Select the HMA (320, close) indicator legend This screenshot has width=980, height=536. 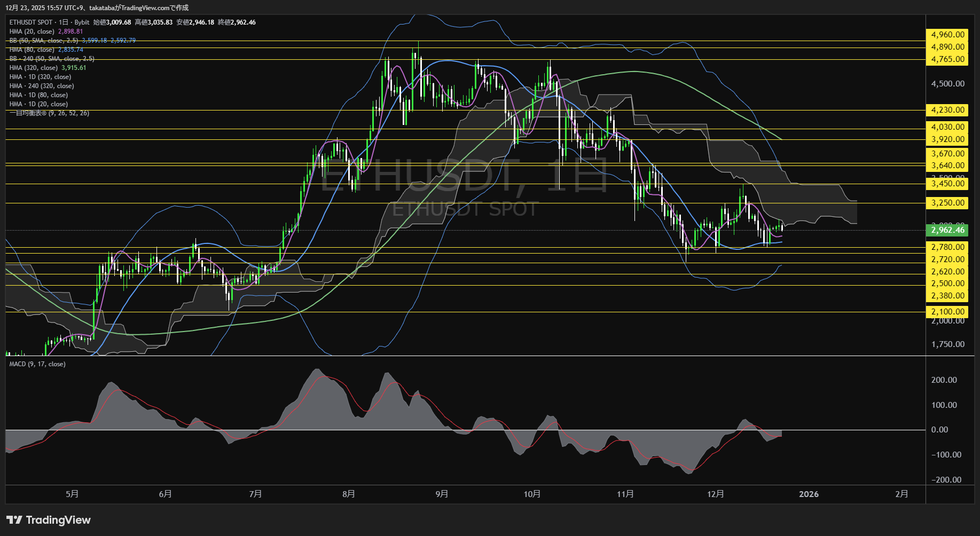(34, 68)
